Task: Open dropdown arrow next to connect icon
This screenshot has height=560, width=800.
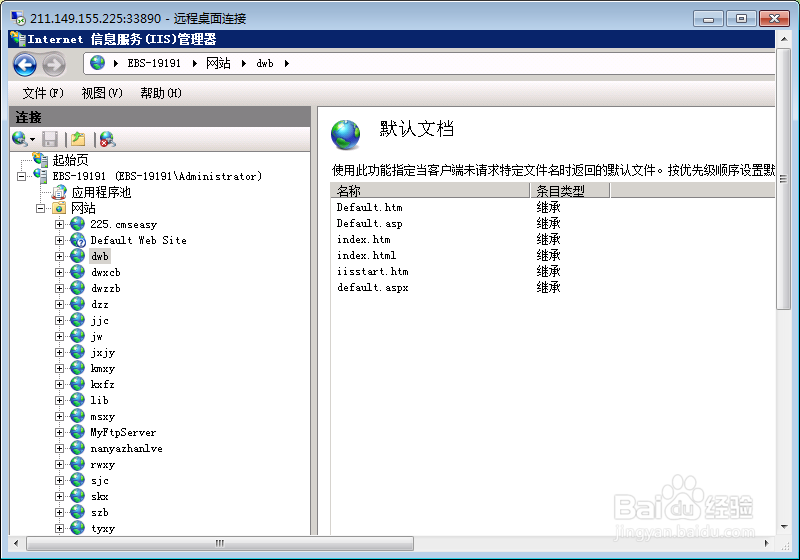Action: pyautogui.click(x=33, y=139)
